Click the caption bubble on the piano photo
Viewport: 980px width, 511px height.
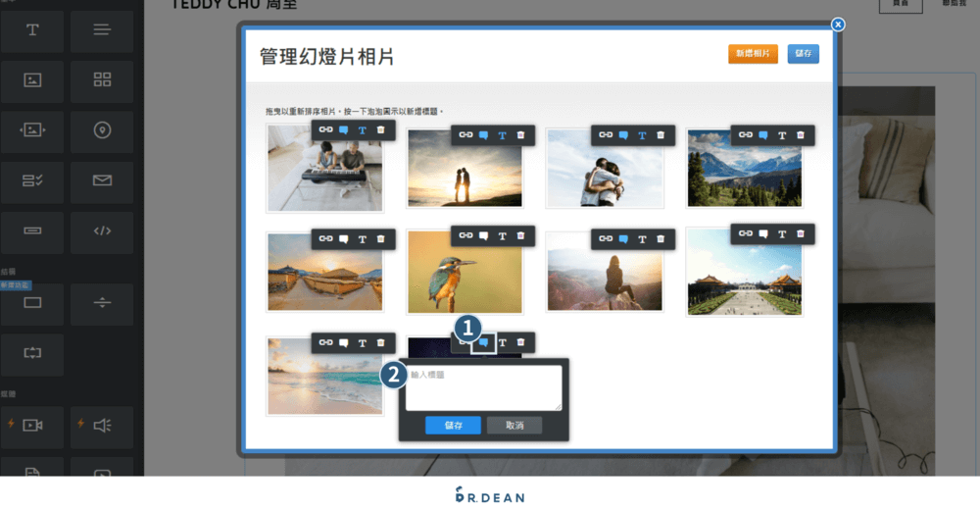(344, 130)
